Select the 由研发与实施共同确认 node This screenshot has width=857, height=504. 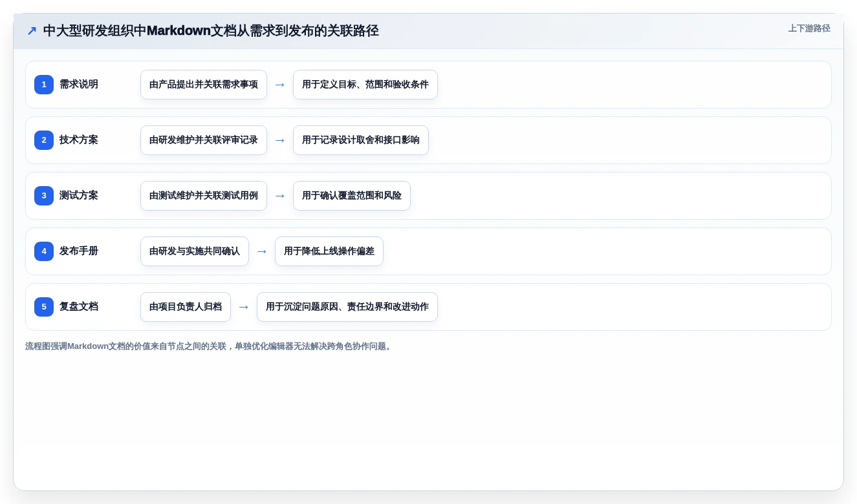[x=195, y=251]
